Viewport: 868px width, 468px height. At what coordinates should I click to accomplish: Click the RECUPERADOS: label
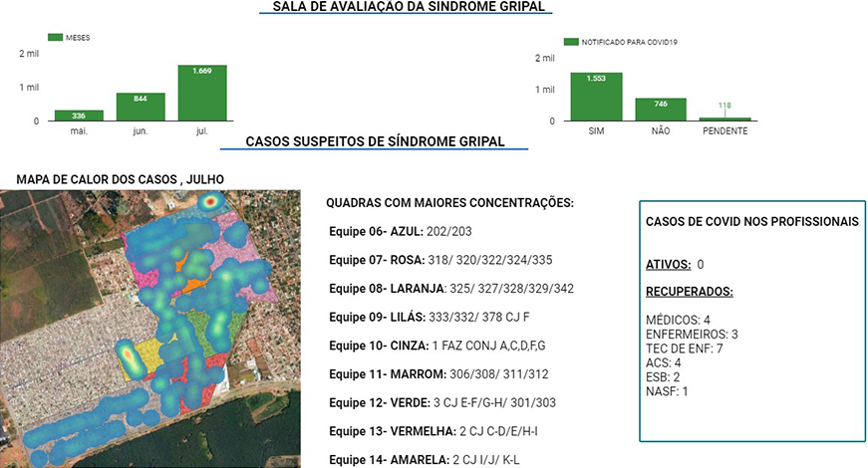690,292
